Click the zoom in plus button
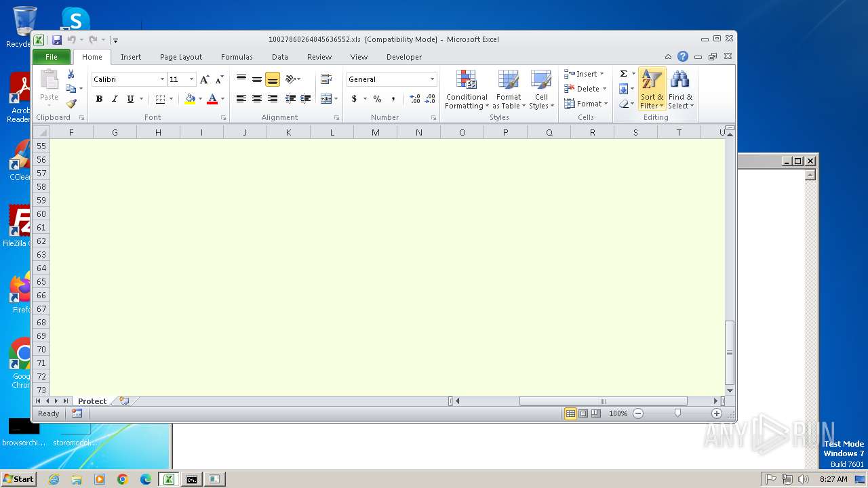Viewport: 868px width, 488px height. point(716,413)
